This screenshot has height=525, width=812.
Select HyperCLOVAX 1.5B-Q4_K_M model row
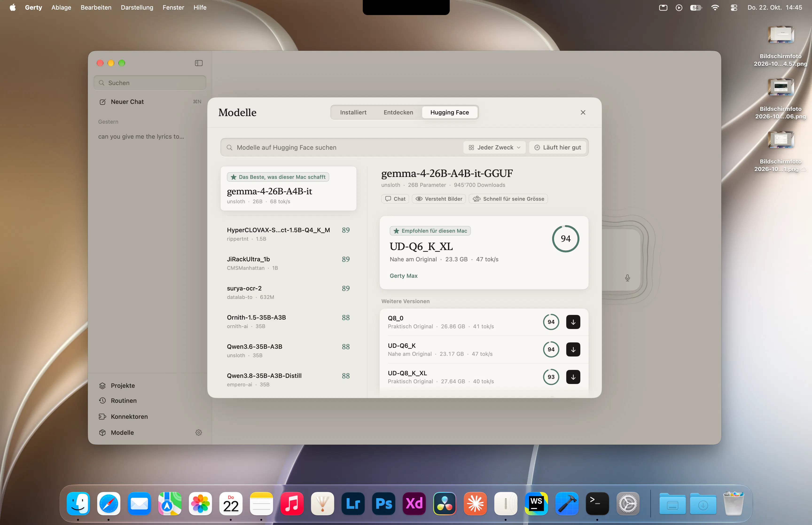tap(288, 234)
